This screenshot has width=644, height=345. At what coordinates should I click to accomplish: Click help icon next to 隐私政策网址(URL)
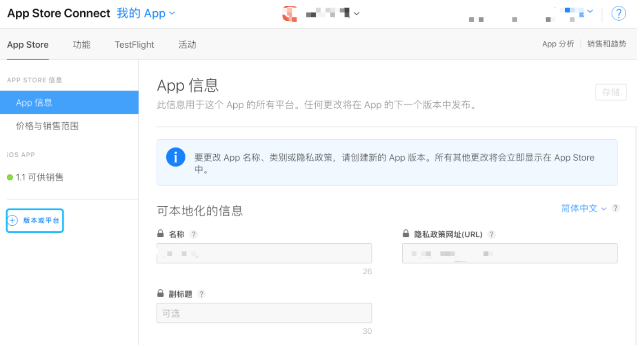(x=492, y=234)
